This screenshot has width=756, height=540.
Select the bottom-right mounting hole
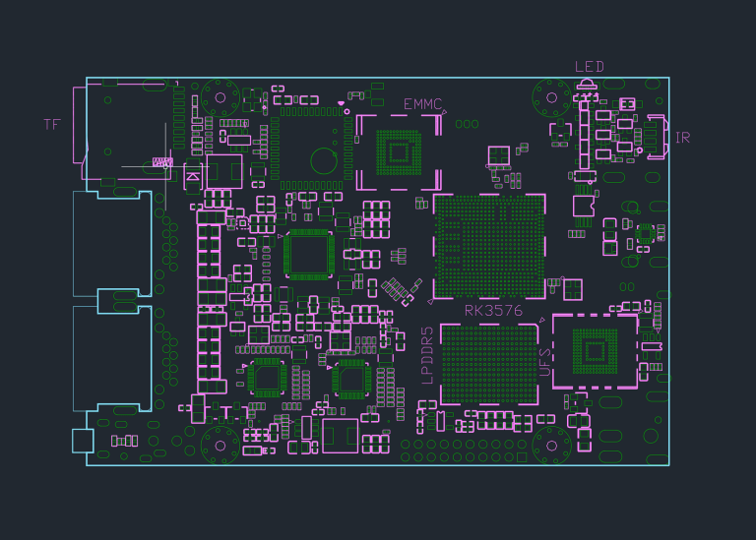(x=551, y=445)
